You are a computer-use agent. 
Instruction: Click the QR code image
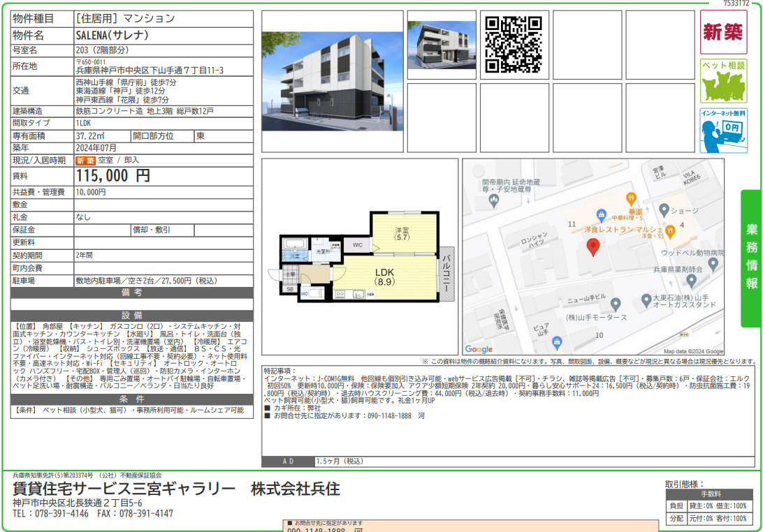click(x=514, y=44)
